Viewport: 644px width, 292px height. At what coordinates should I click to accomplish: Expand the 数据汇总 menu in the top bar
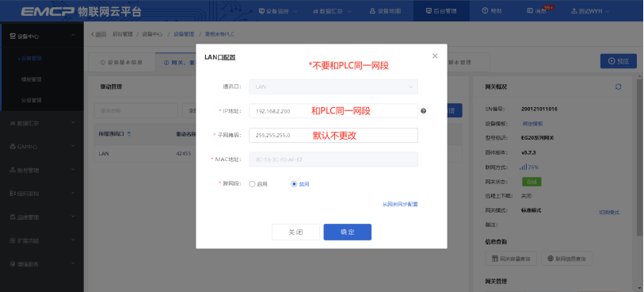[331, 11]
